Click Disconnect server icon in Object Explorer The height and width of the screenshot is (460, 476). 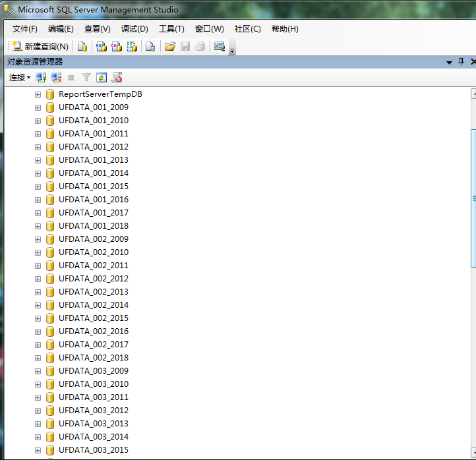[x=56, y=78]
